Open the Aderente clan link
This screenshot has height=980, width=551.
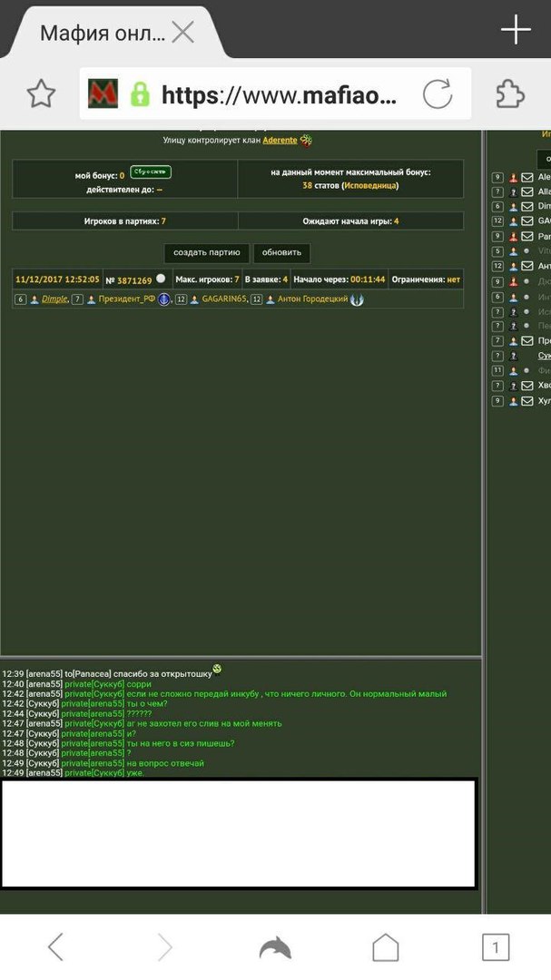(280, 141)
